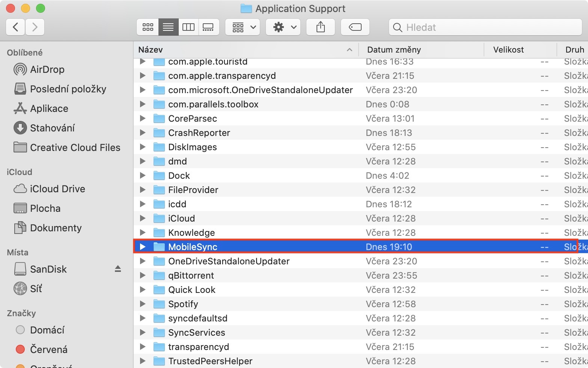The height and width of the screenshot is (368, 588).
Task: Select the Dock folder icon
Action: coord(159,175)
